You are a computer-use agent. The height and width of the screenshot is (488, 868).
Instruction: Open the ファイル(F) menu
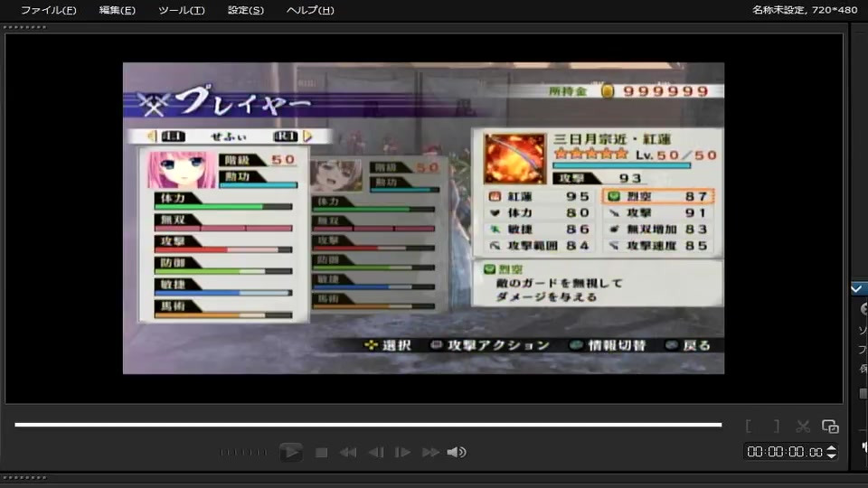coord(48,10)
